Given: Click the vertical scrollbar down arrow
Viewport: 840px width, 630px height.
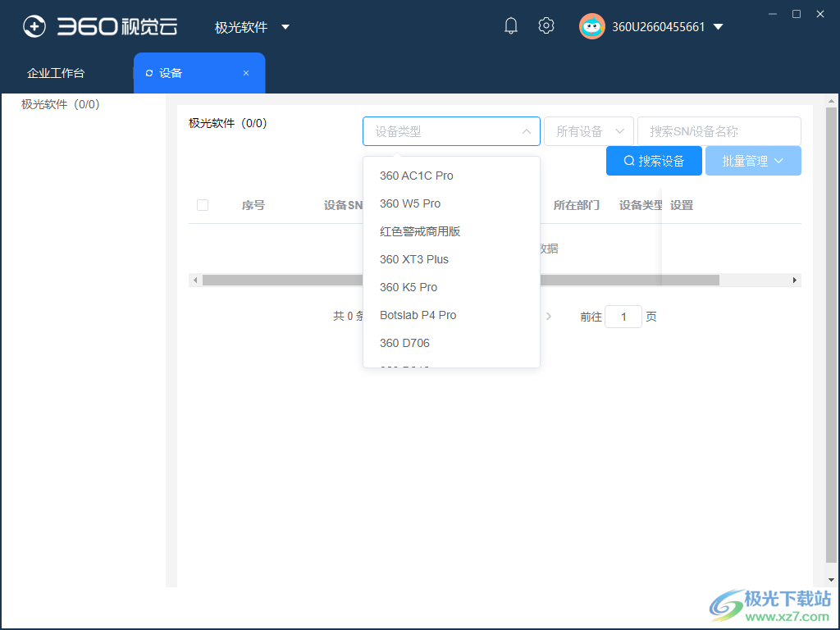Looking at the screenshot, I should [831, 580].
